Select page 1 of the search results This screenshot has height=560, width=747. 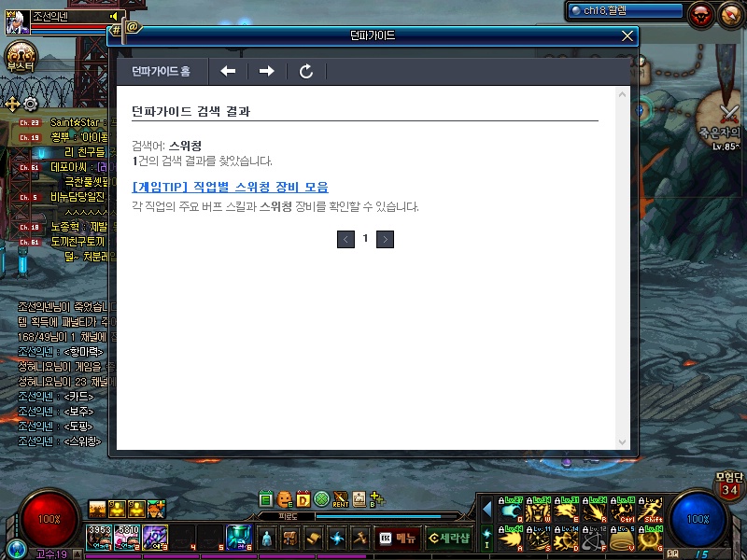pos(365,239)
